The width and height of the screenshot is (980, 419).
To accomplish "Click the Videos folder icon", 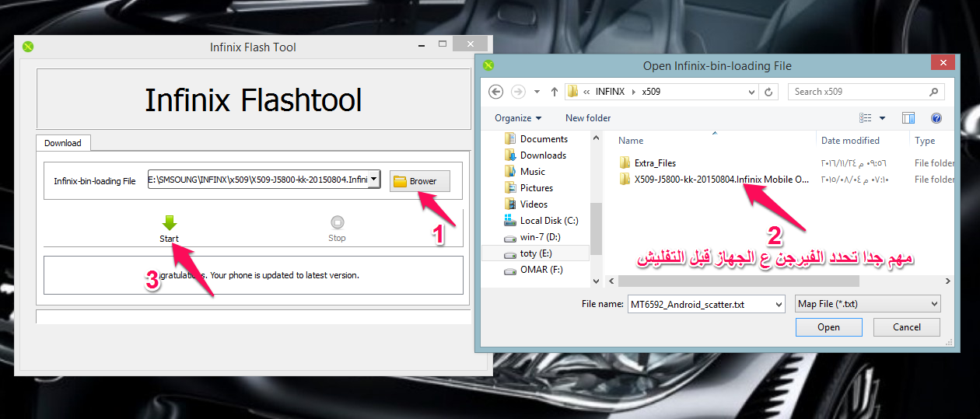I will tap(510, 204).
